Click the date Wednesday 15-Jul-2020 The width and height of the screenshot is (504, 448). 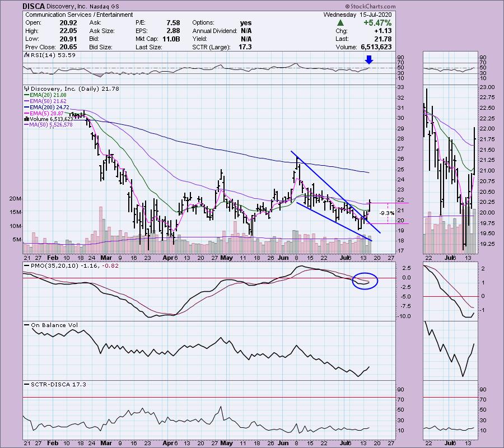357,15
